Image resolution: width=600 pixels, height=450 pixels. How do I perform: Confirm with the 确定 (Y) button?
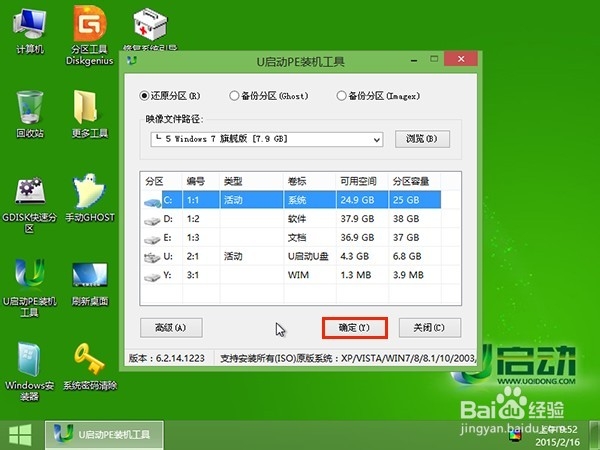(x=355, y=328)
